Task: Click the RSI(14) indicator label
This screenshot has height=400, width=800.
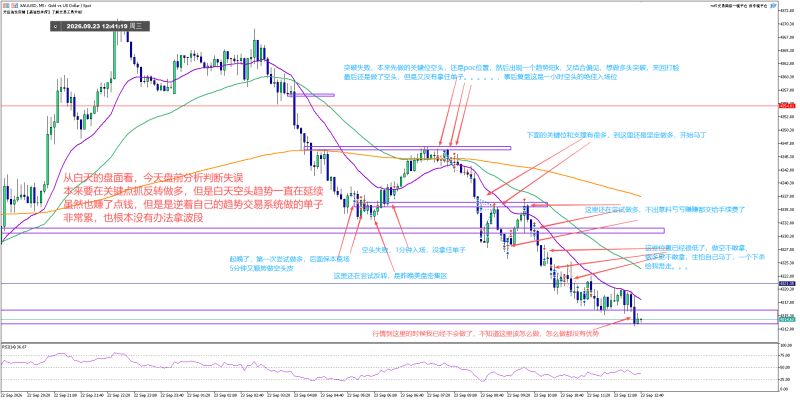Action: point(14,346)
